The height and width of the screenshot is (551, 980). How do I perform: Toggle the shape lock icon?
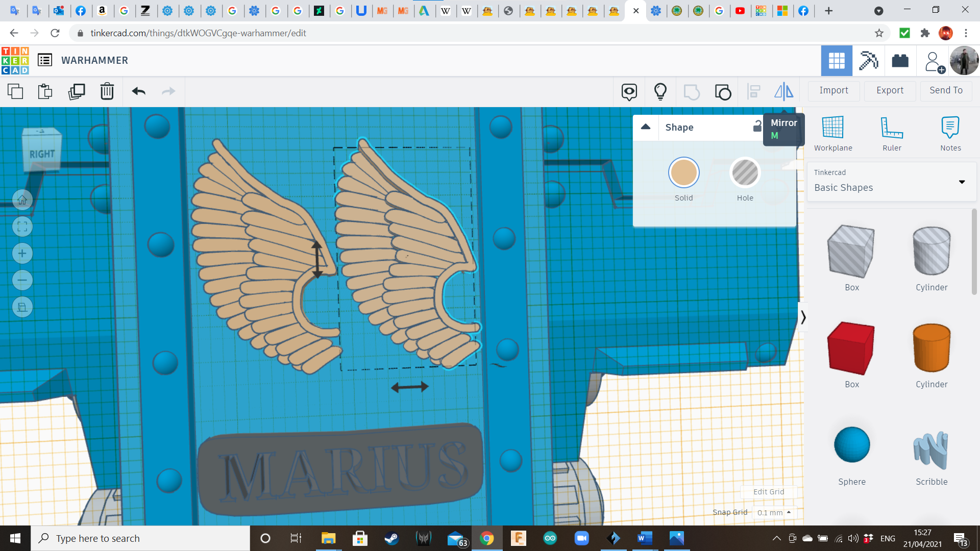pos(757,127)
